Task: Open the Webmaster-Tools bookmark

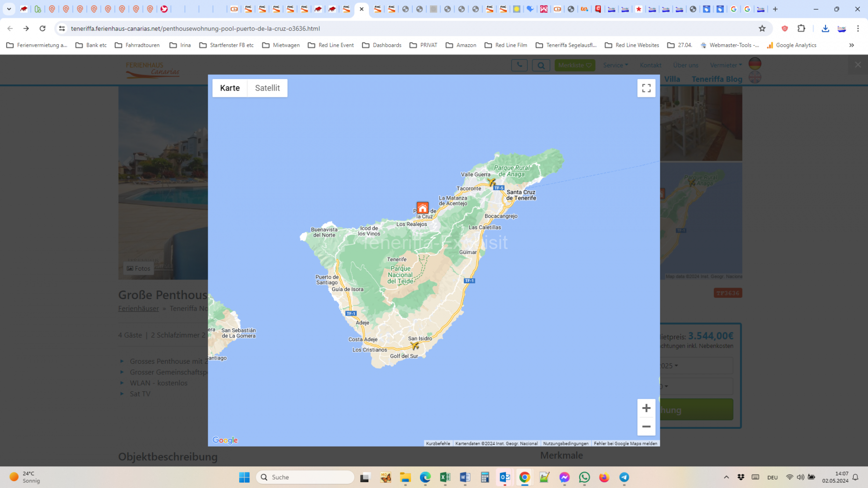Action: point(730,45)
